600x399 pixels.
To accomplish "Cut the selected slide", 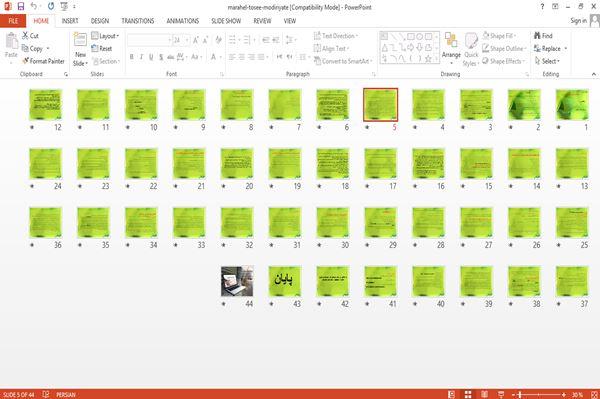I will coord(30,36).
